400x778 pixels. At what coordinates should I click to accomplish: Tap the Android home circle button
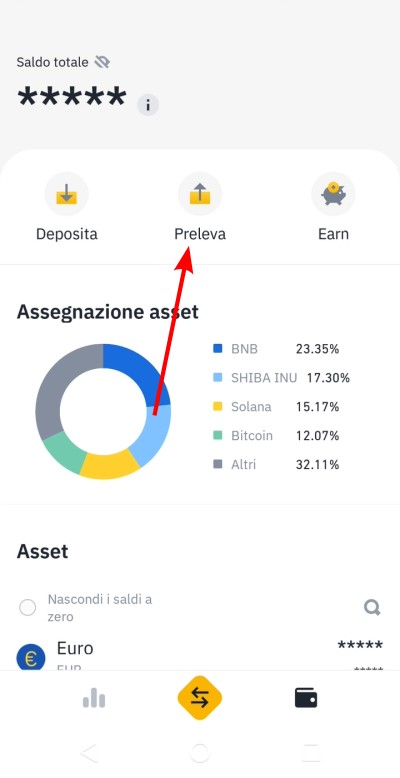pos(200,754)
